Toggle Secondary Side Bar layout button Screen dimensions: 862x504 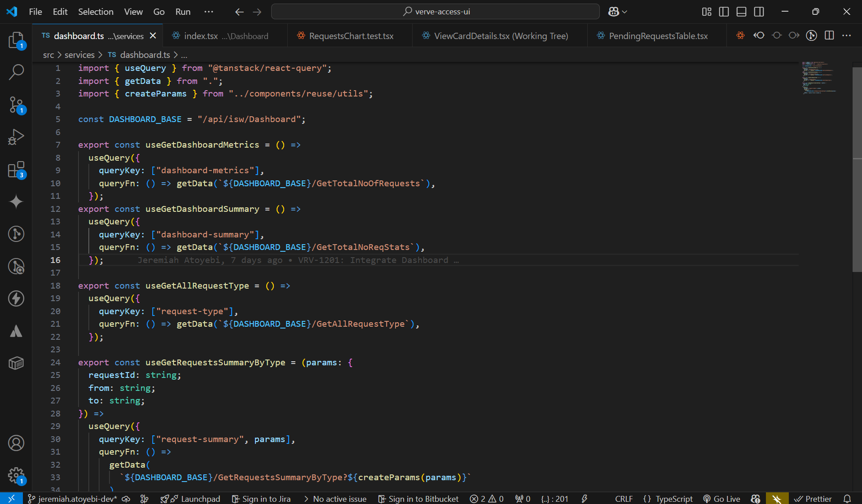point(759,12)
